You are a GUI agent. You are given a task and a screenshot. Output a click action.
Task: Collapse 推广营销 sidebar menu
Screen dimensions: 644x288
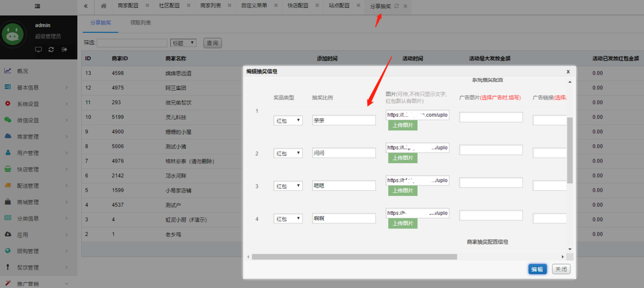(39, 282)
